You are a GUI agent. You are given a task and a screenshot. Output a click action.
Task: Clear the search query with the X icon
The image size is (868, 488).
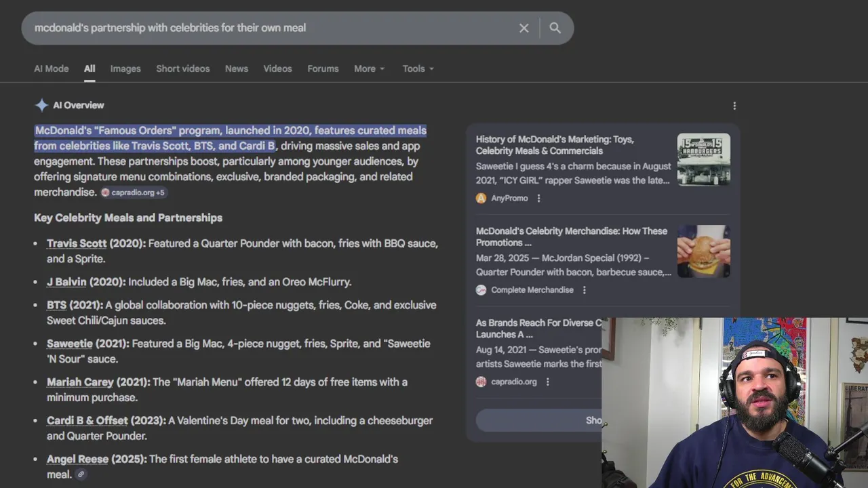(x=524, y=28)
